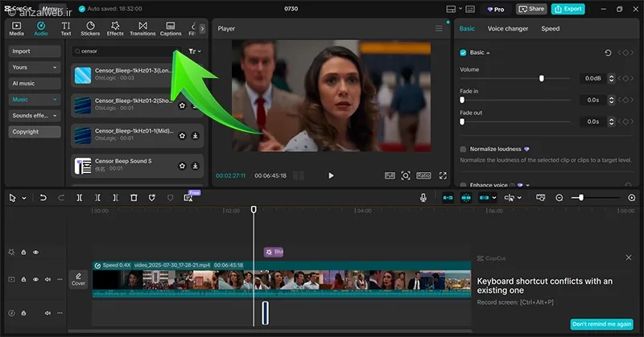Open the audio search filter dropdown

[x=194, y=51]
